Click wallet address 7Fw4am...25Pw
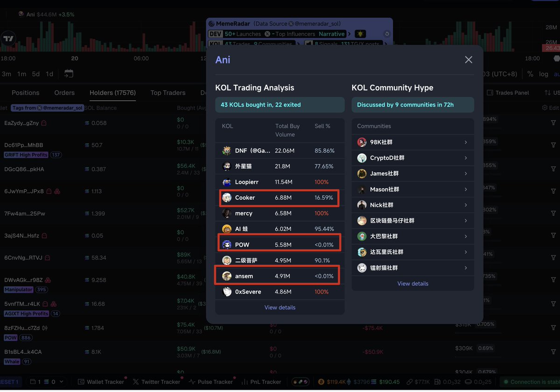Viewport: 560px width, 392px height. click(x=24, y=213)
